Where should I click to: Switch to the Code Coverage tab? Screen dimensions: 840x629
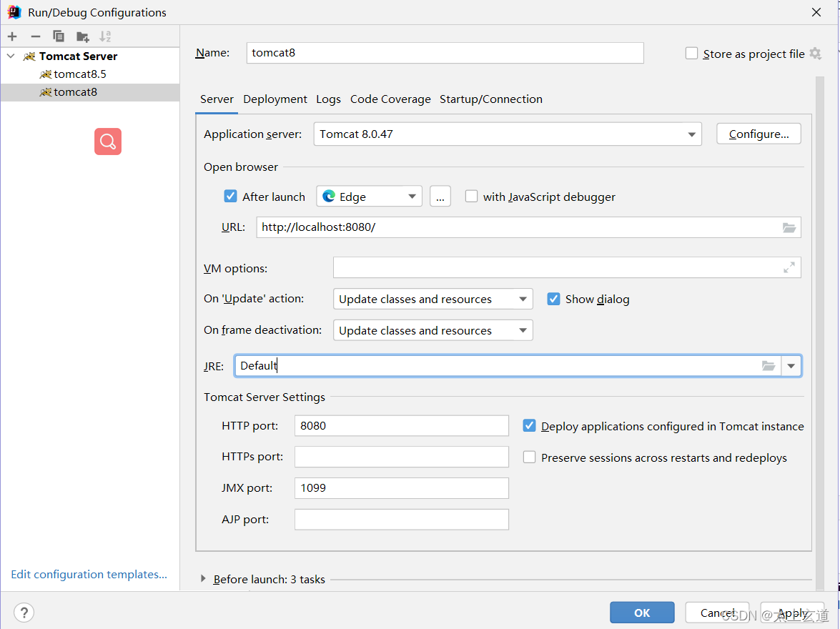pos(390,99)
